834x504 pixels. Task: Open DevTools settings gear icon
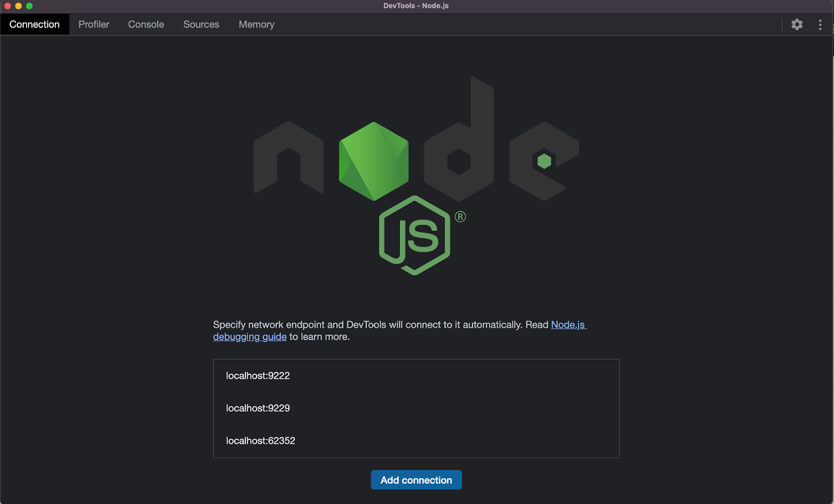(x=796, y=24)
